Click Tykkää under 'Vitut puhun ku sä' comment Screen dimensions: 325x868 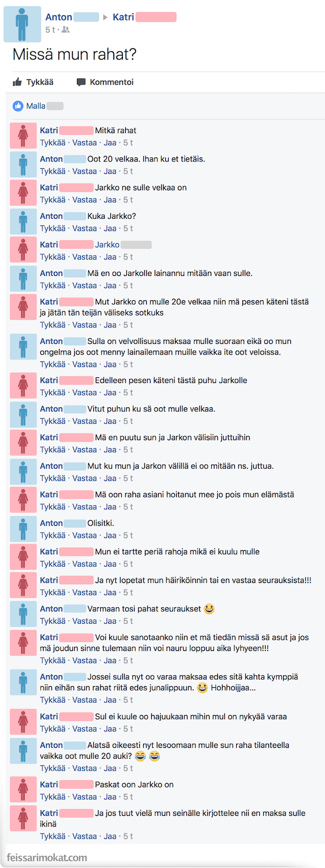tap(53, 421)
